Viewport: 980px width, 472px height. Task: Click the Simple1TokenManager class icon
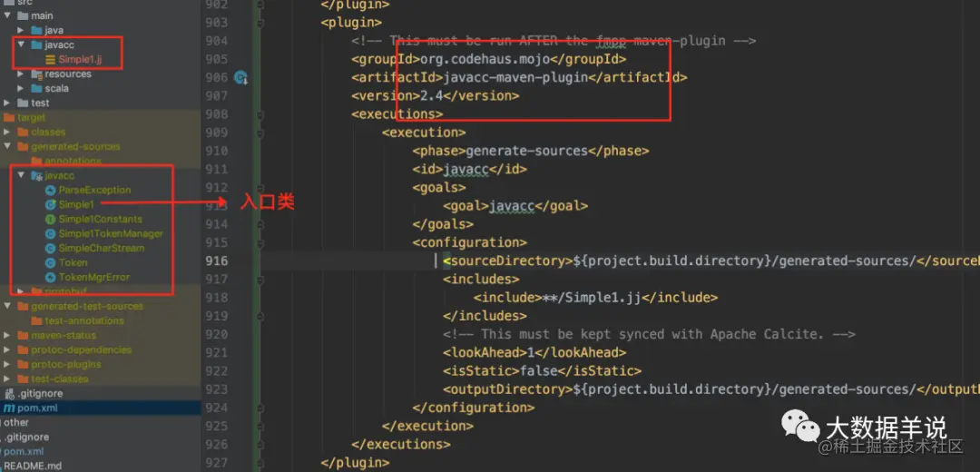[x=51, y=233]
